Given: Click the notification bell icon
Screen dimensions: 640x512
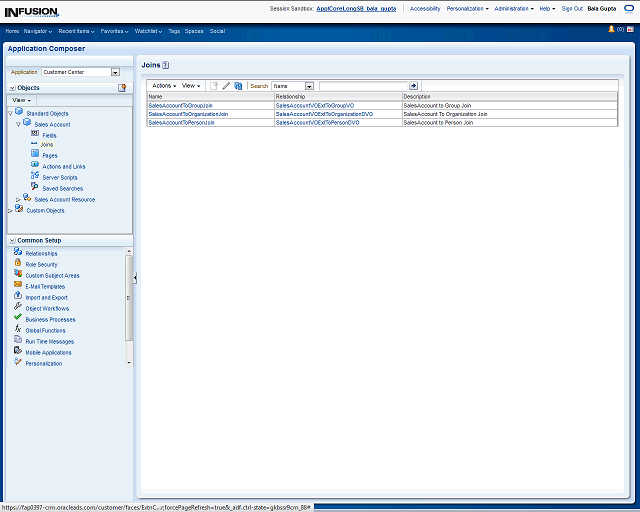Looking at the screenshot, I should click(611, 29).
